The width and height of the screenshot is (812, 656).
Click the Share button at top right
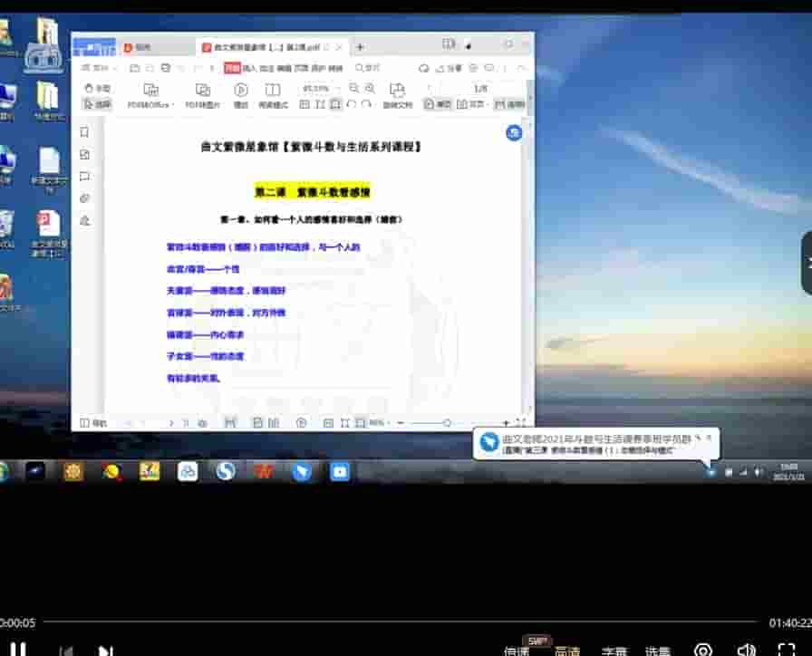448,67
